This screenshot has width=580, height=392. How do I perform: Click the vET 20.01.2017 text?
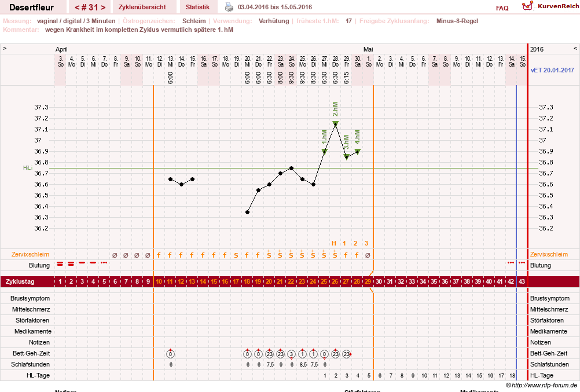pos(552,70)
